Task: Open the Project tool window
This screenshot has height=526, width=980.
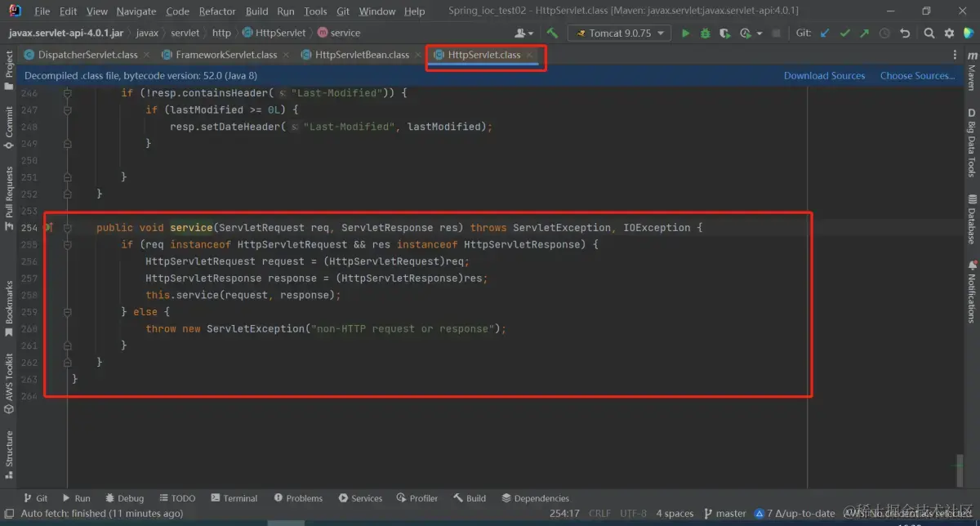Action: (9, 71)
